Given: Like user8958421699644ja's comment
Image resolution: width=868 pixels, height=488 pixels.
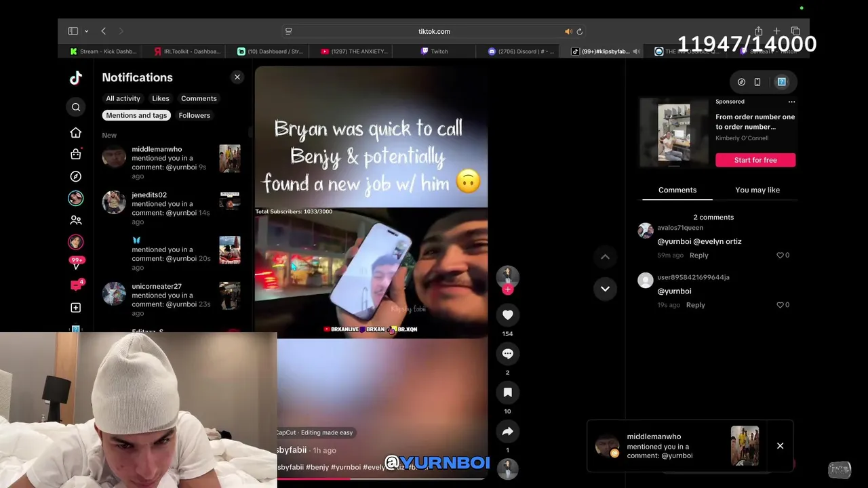Looking at the screenshot, I should pyautogui.click(x=780, y=305).
